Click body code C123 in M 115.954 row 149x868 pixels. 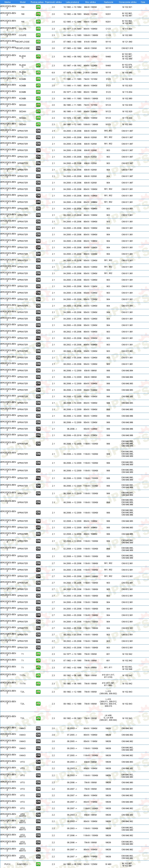click(x=108, y=29)
